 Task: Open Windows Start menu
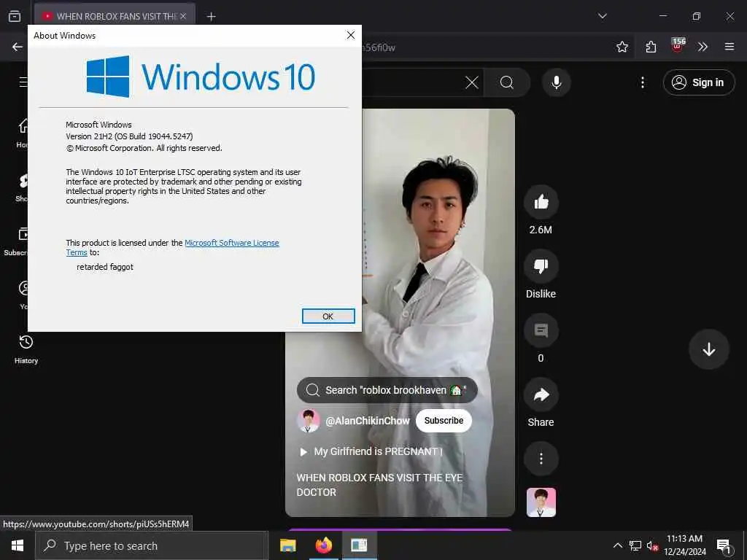click(18, 545)
